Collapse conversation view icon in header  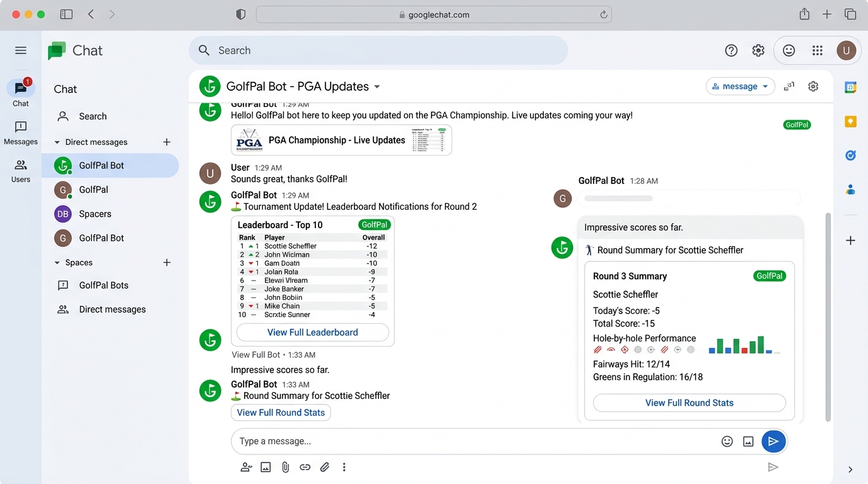coord(789,86)
